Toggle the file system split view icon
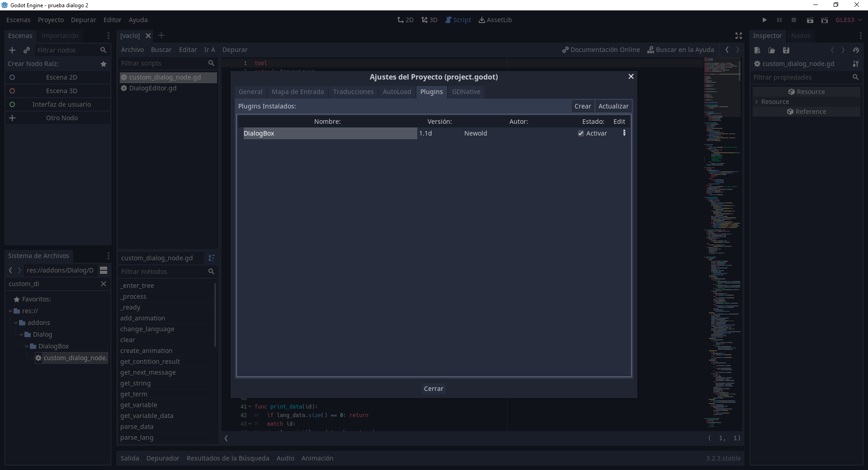Viewport: 868px width, 470px height. click(x=104, y=270)
